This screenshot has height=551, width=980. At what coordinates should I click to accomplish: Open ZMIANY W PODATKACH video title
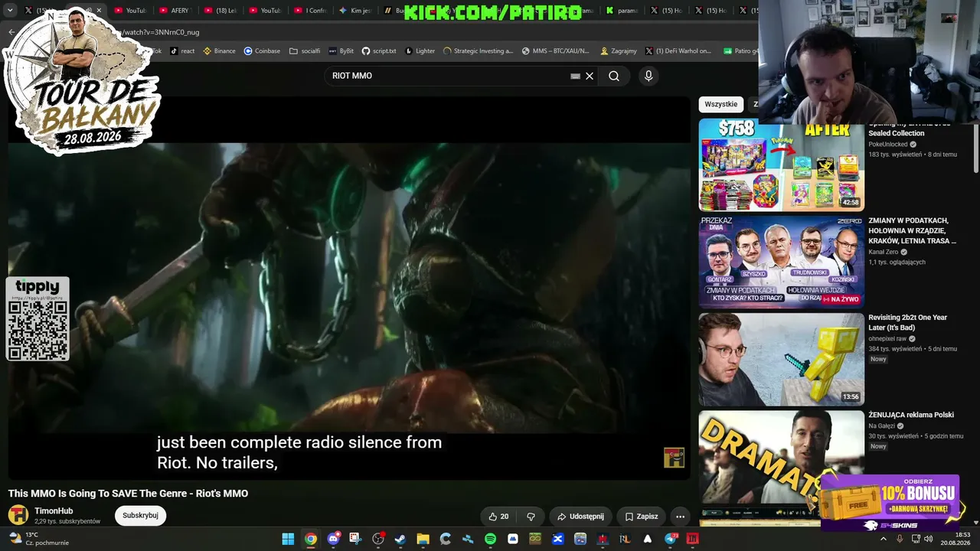coord(912,230)
